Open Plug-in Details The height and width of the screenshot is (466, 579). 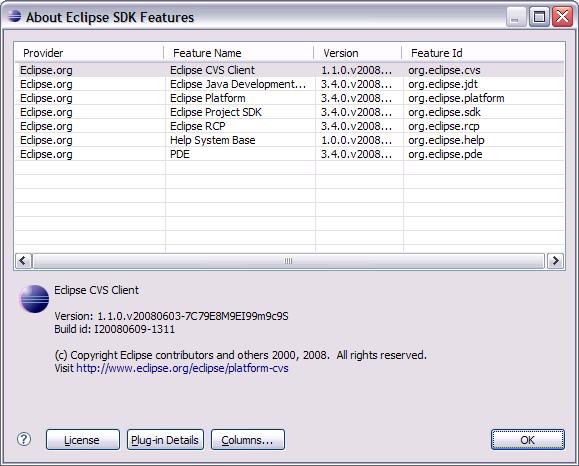coord(165,439)
